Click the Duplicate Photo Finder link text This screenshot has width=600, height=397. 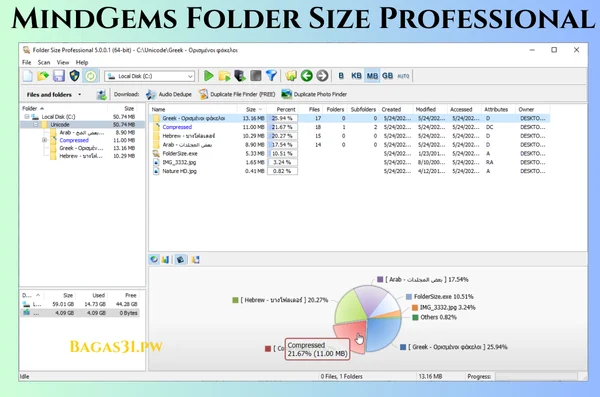(320, 94)
